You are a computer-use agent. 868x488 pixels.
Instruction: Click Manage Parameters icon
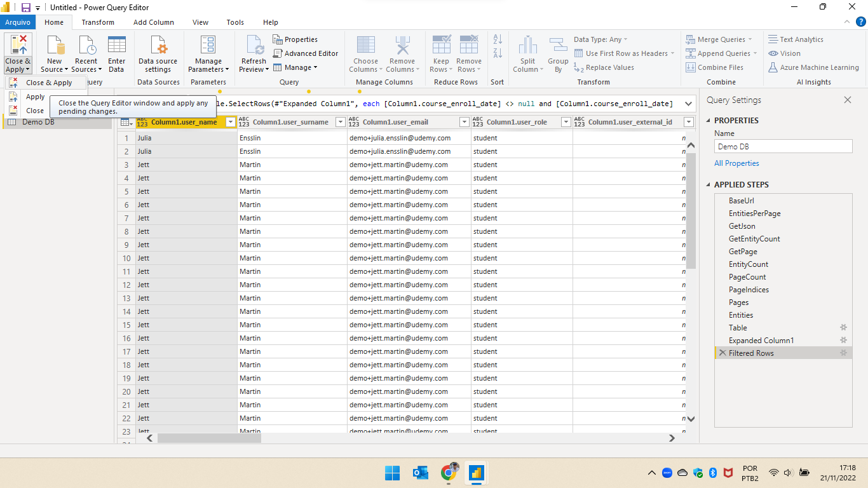coord(208,46)
